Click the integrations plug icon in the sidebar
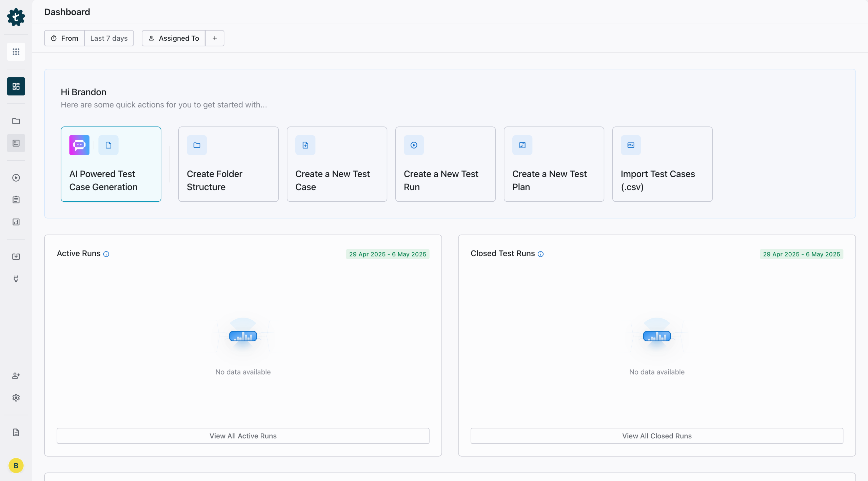Screen dimensions: 868x481 click(16, 279)
